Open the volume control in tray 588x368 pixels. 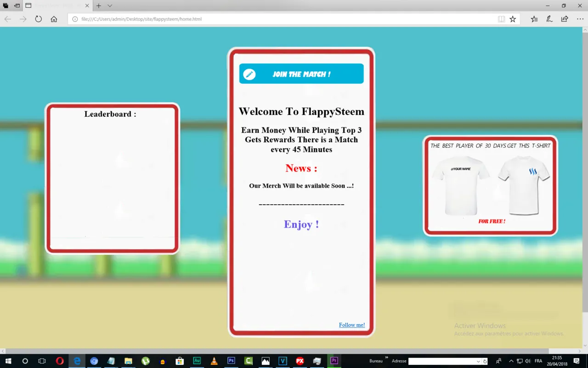pyautogui.click(x=527, y=361)
